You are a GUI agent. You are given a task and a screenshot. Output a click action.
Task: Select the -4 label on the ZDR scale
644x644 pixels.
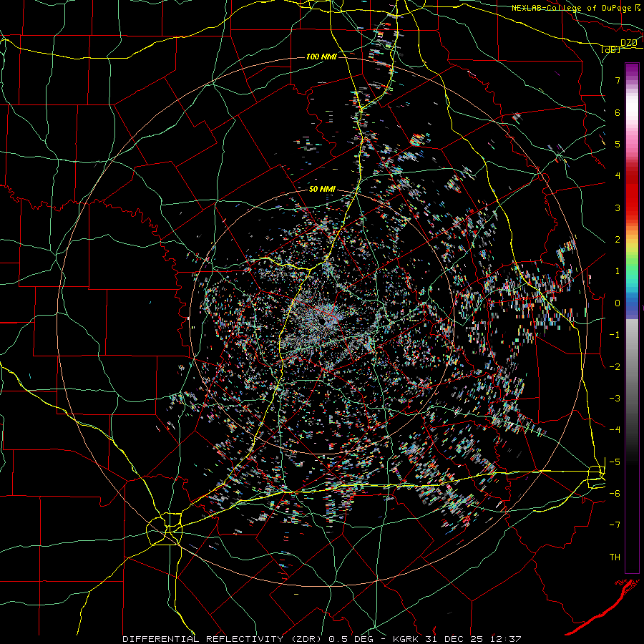615,429
